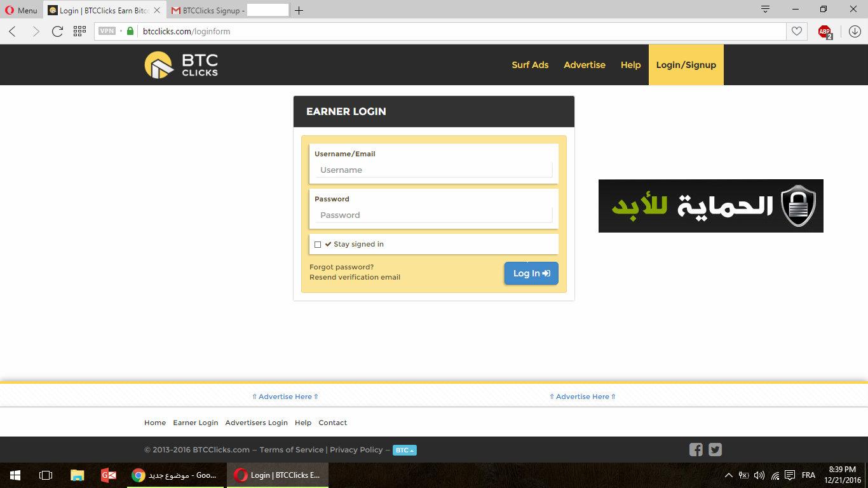The height and width of the screenshot is (488, 868).
Task: Open the volume control tray icon
Action: [759, 475]
